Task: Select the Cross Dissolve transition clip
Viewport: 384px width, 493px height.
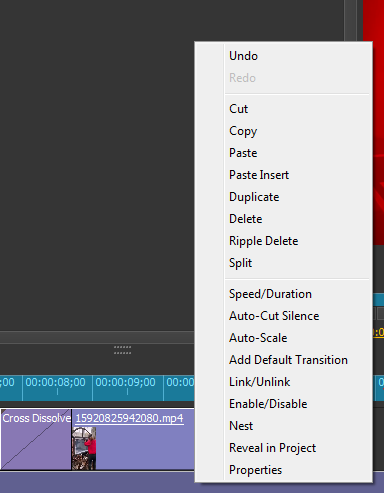Action: point(36,439)
